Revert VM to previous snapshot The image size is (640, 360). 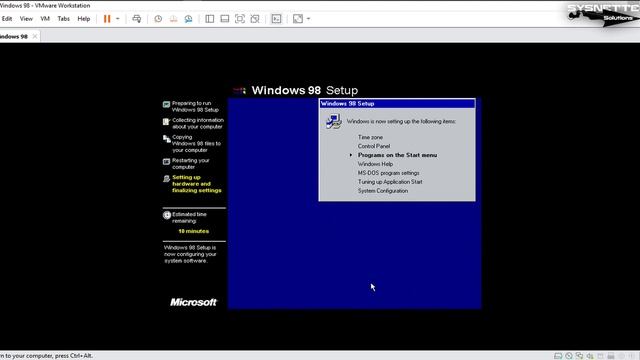173,19
